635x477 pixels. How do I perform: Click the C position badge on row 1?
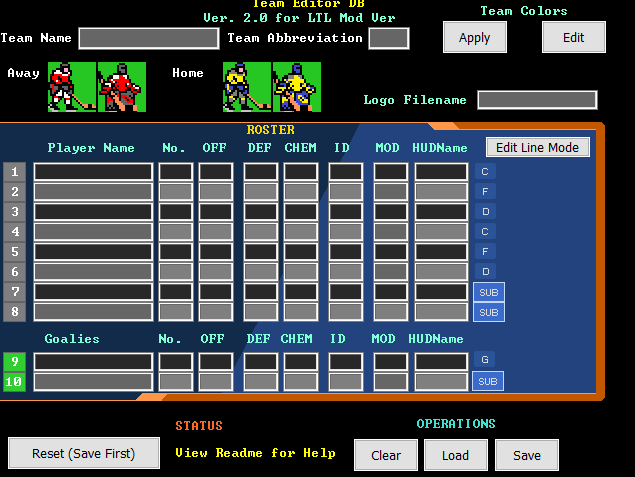484,172
